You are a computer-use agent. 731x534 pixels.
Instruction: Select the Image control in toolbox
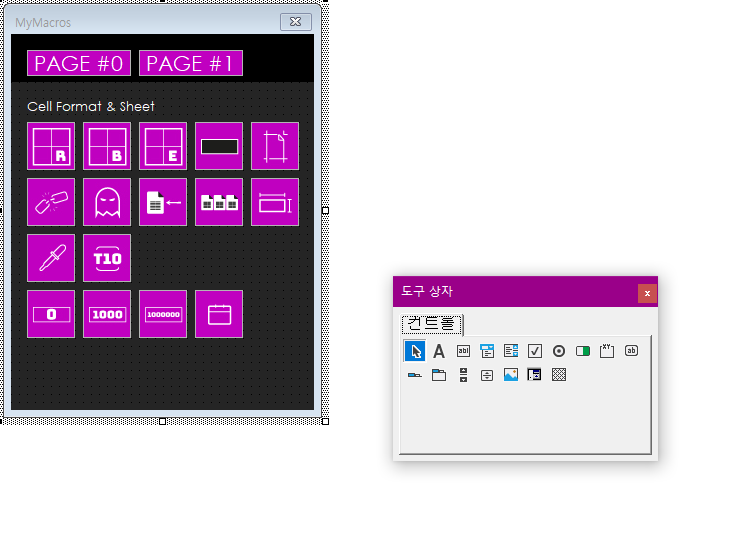click(511, 375)
